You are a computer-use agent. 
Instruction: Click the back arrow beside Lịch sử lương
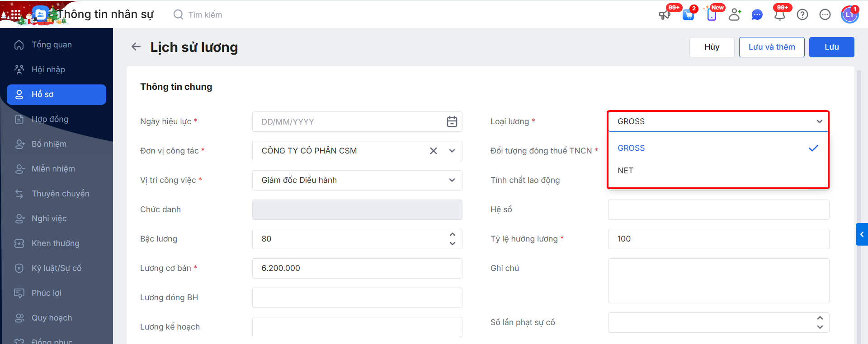pyautogui.click(x=136, y=46)
